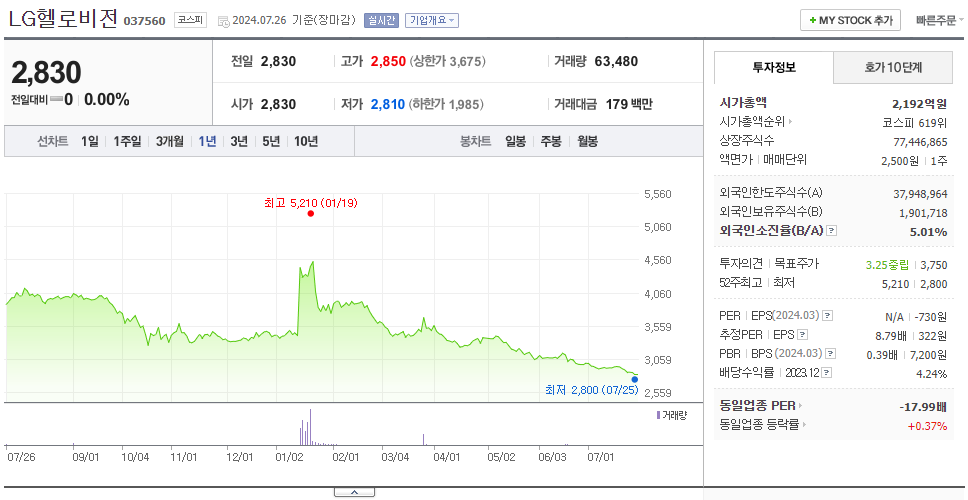
Task: Select the 3개월 line chart period
Action: pyautogui.click(x=170, y=141)
